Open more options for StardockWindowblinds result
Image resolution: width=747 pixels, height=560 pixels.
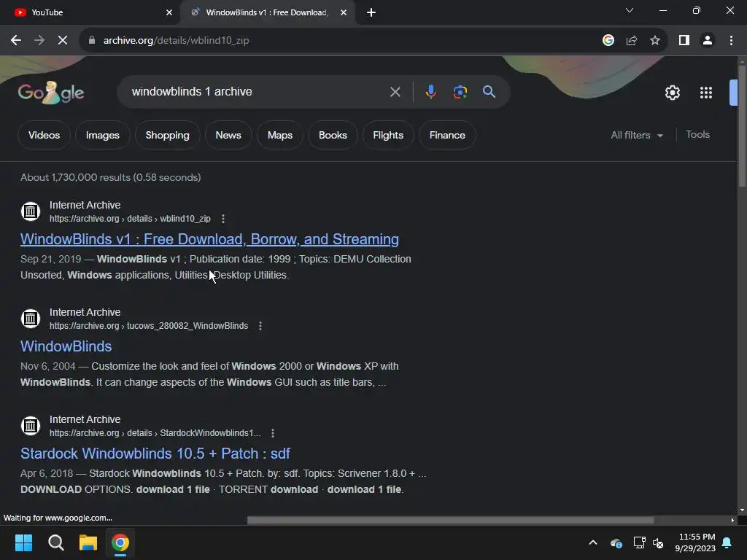(273, 433)
